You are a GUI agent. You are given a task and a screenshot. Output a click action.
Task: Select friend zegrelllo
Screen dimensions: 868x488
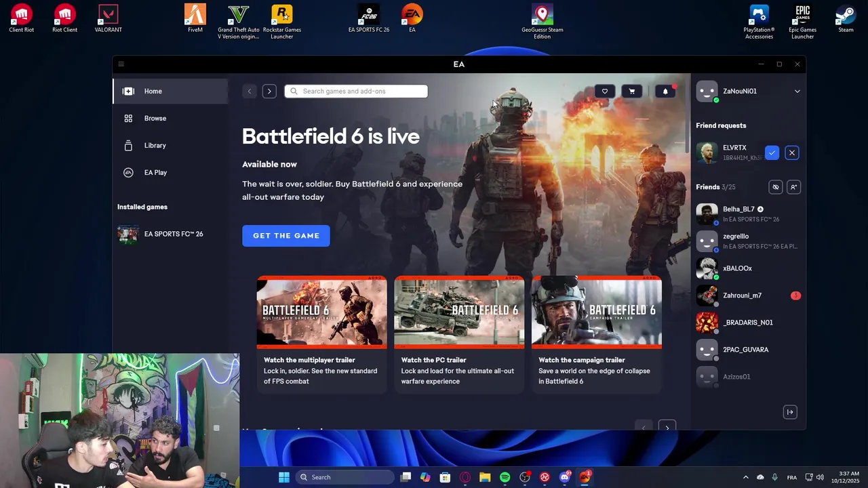click(749, 241)
